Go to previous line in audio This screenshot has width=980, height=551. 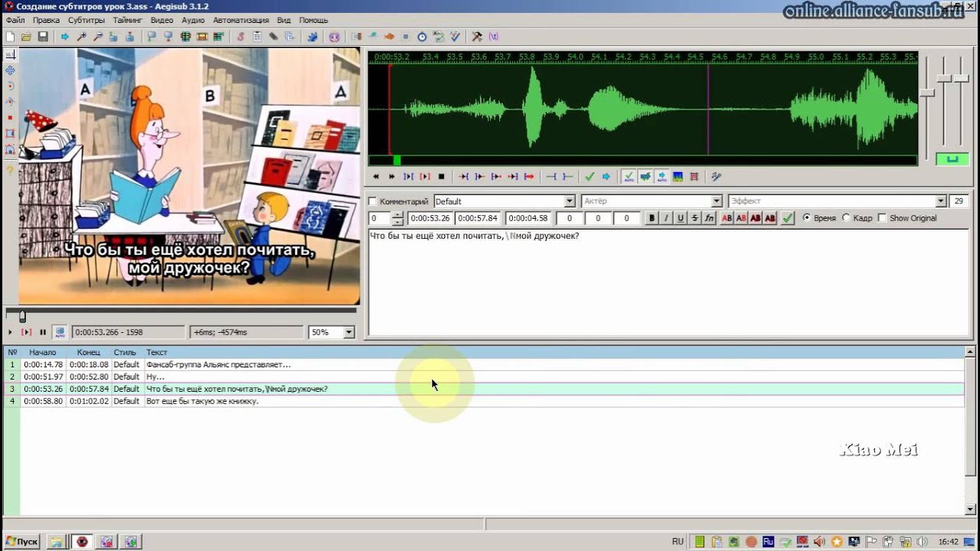click(376, 176)
